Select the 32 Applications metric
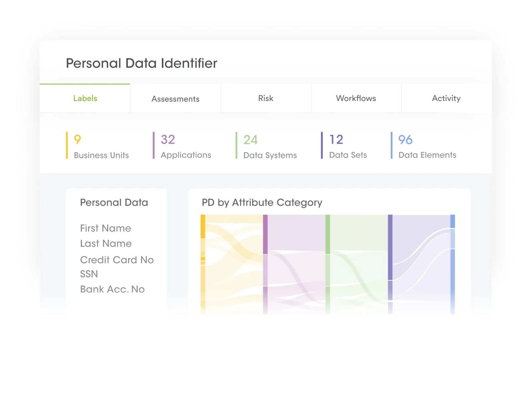The image size is (532, 399). 186,146
